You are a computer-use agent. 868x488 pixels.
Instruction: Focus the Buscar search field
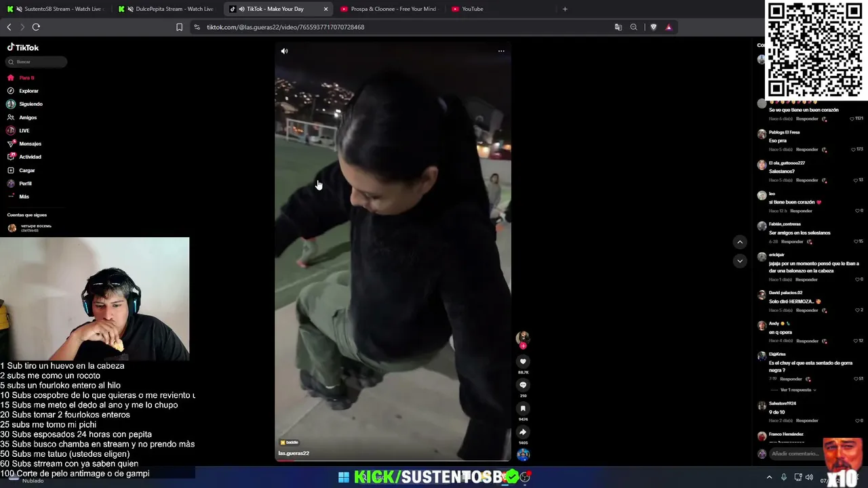[37, 62]
